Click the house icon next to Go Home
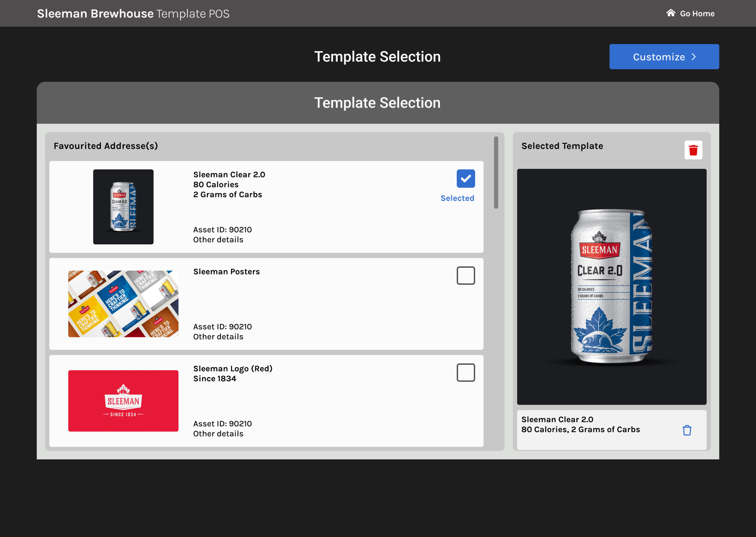Screen dimensions: 756x537 point(671,13)
